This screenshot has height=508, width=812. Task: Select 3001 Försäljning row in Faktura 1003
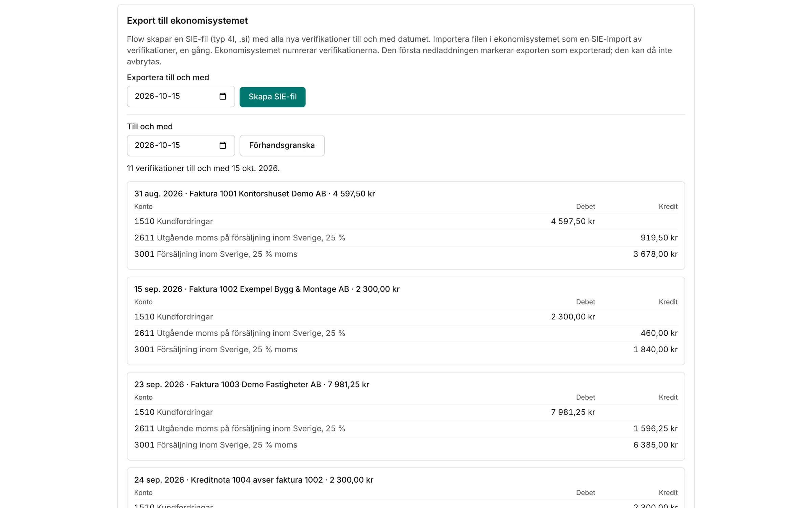coord(406,445)
